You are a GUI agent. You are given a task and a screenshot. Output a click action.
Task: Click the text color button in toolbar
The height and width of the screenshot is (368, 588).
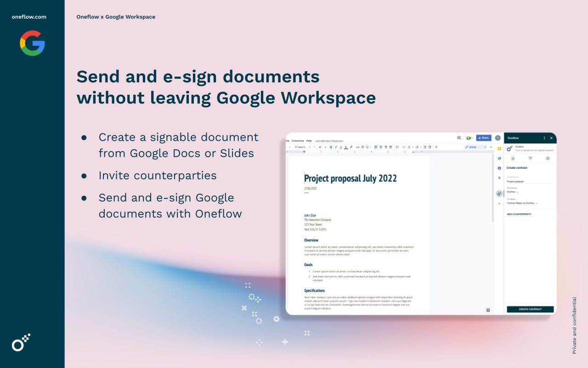click(346, 147)
